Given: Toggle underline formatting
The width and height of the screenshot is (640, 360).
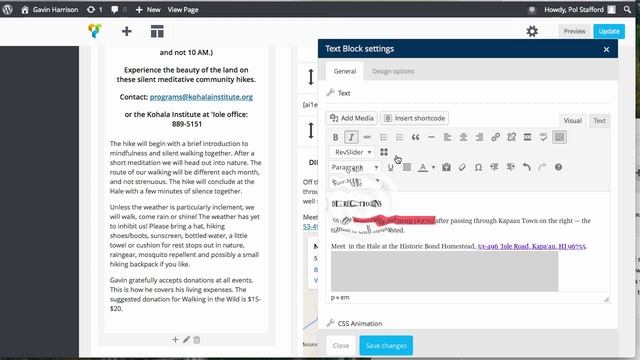Looking at the screenshot, I should [391, 167].
